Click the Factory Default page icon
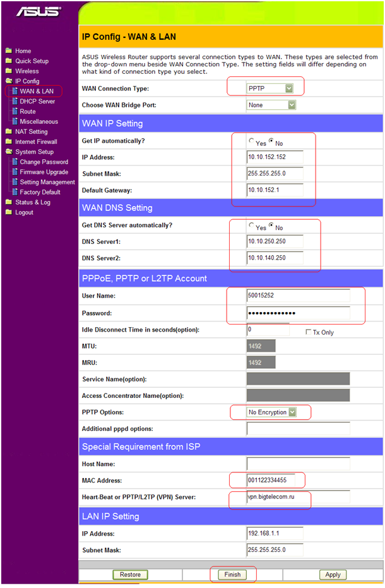The width and height of the screenshot is (385, 588). [15, 193]
